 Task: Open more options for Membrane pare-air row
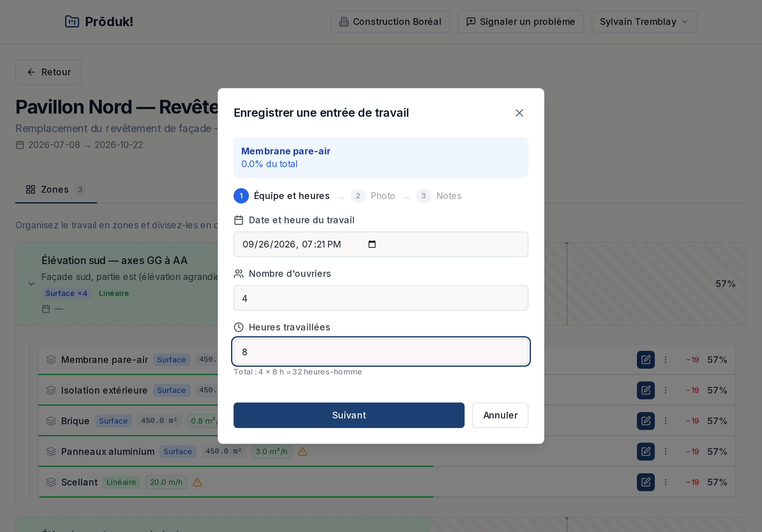pyautogui.click(x=665, y=359)
